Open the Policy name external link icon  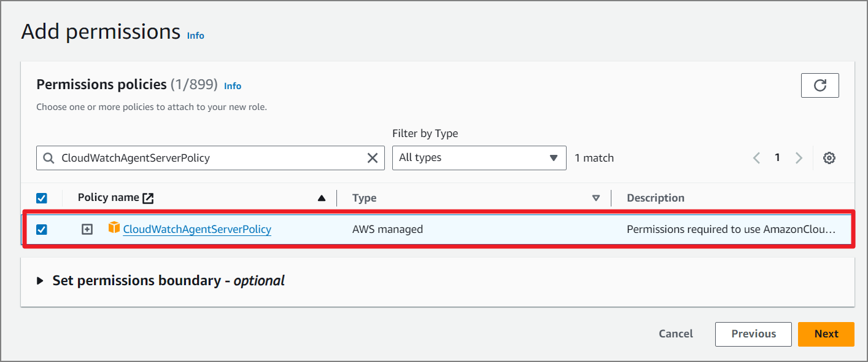coord(148,198)
